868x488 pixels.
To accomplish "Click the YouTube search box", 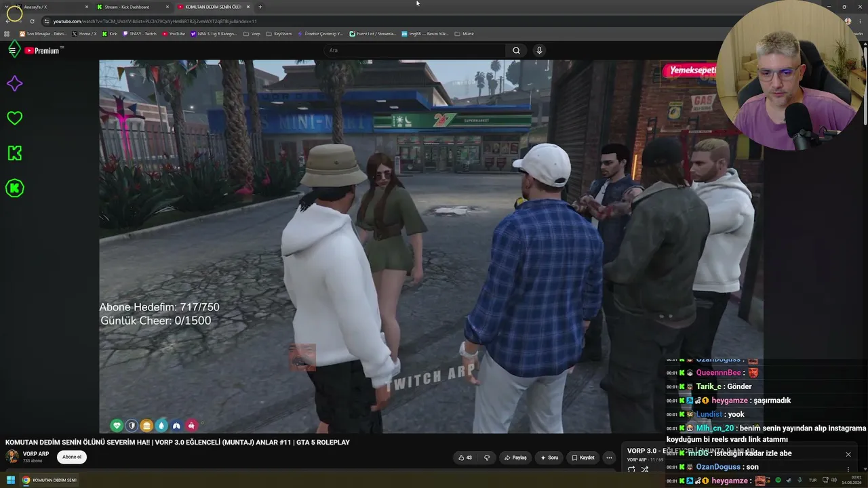I will coord(415,50).
